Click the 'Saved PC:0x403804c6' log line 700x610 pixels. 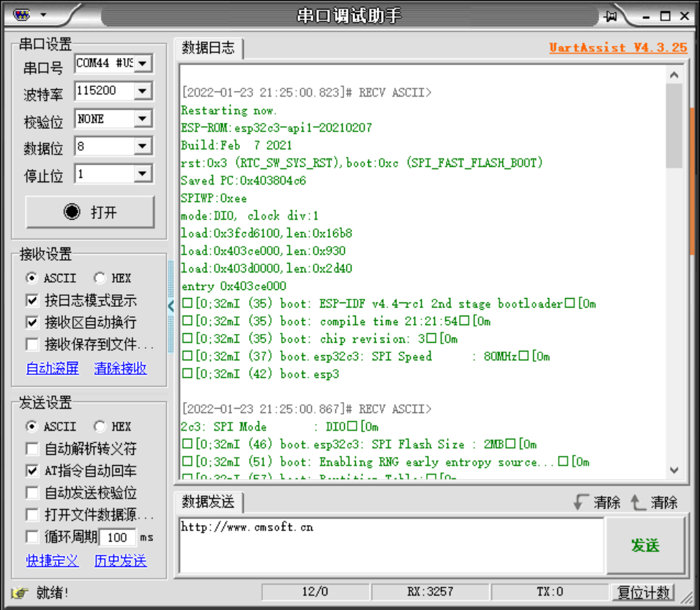pos(243,181)
